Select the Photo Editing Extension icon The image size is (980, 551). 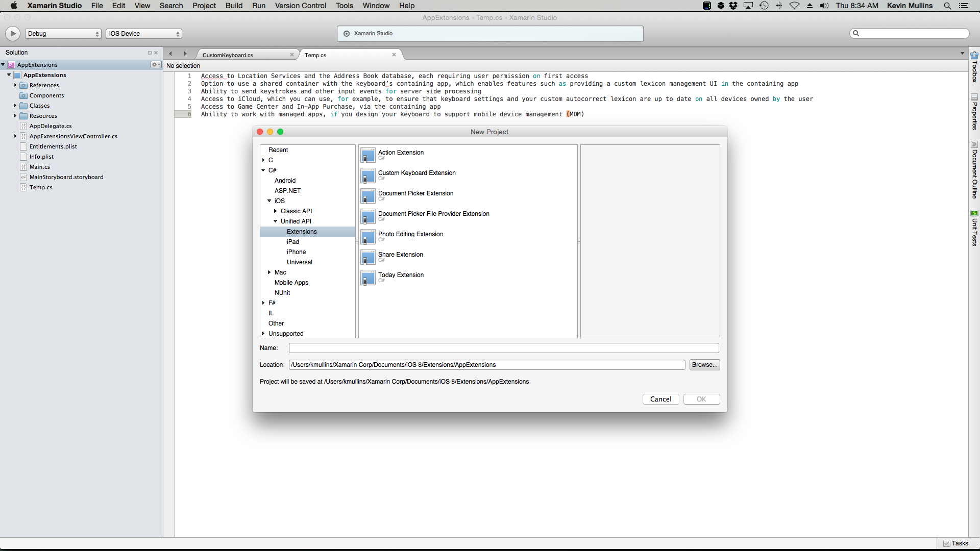367,237
